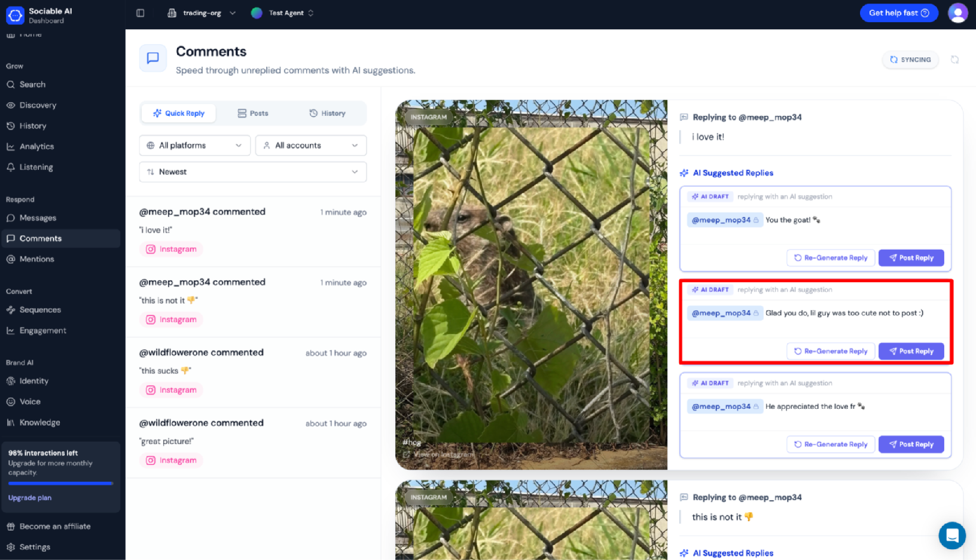Click the INSTAGRAM badge on first post
976x560 pixels.
click(x=429, y=117)
